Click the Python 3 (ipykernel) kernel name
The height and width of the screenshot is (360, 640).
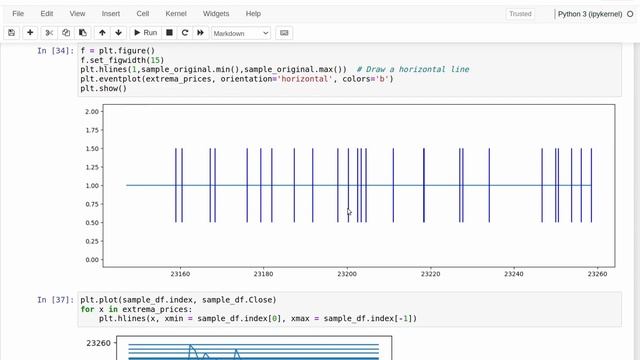click(x=590, y=14)
